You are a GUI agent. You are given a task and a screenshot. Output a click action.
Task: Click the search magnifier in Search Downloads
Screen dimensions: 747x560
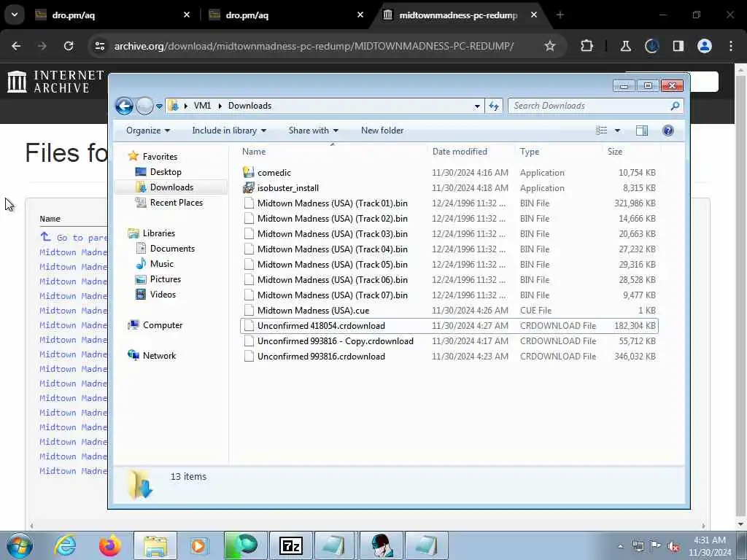(675, 106)
